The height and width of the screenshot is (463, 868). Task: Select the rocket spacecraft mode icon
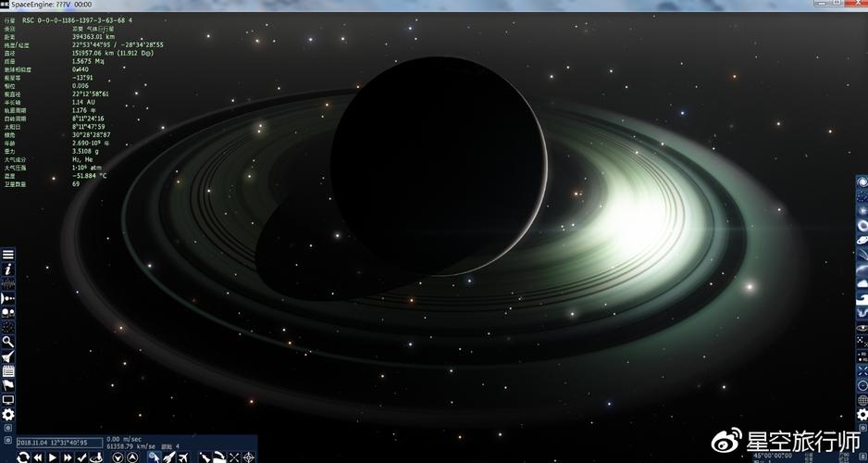click(168, 457)
